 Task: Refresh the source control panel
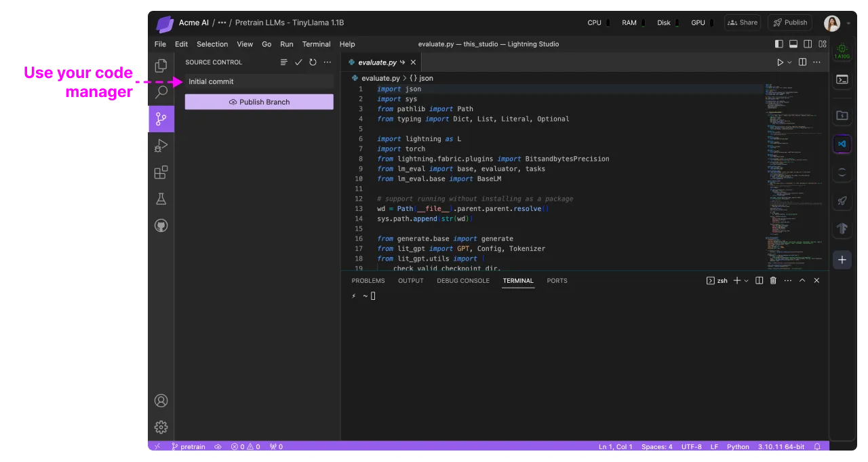[313, 62]
